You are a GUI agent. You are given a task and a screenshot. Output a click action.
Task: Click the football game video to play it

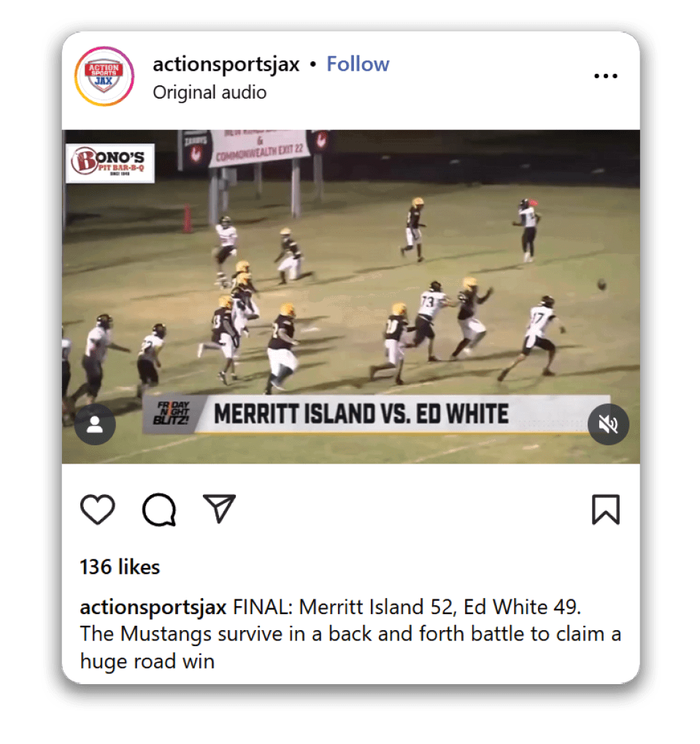coord(350,296)
